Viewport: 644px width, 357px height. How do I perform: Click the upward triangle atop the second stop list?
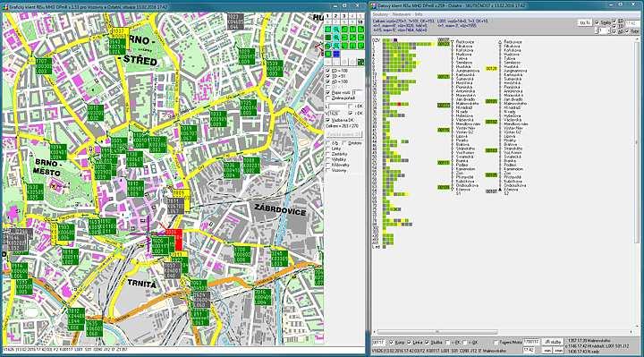tap(500, 42)
